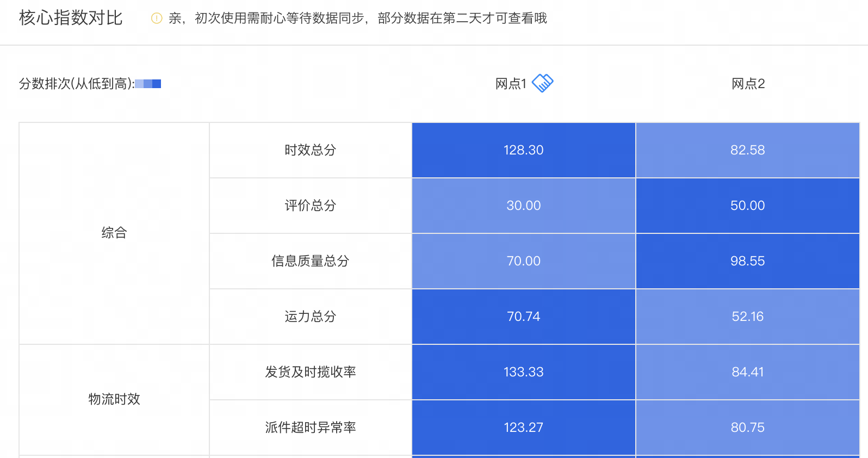Select the 时效总分 row label
The height and width of the screenshot is (458, 868).
pos(311,150)
